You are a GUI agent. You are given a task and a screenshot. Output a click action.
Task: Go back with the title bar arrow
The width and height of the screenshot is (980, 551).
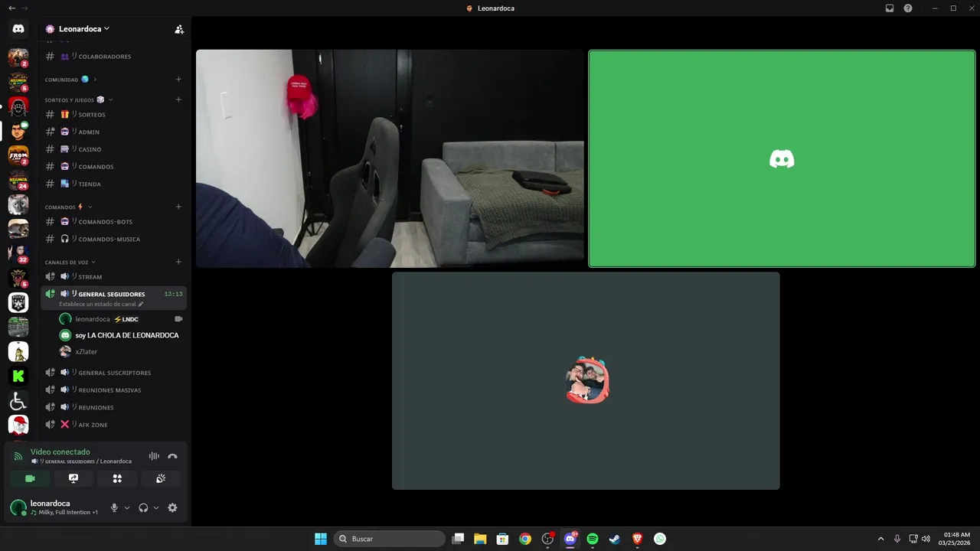(11, 8)
